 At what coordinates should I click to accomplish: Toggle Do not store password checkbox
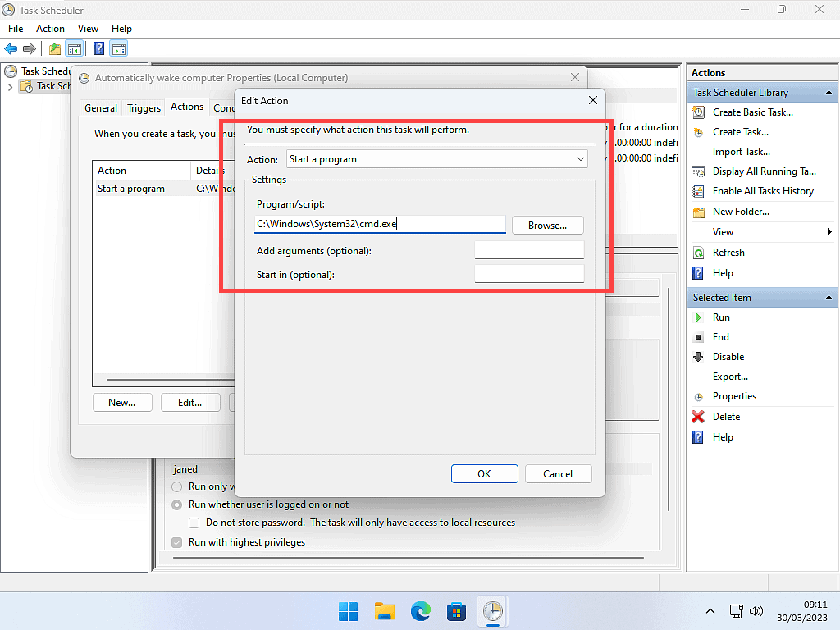[194, 523]
